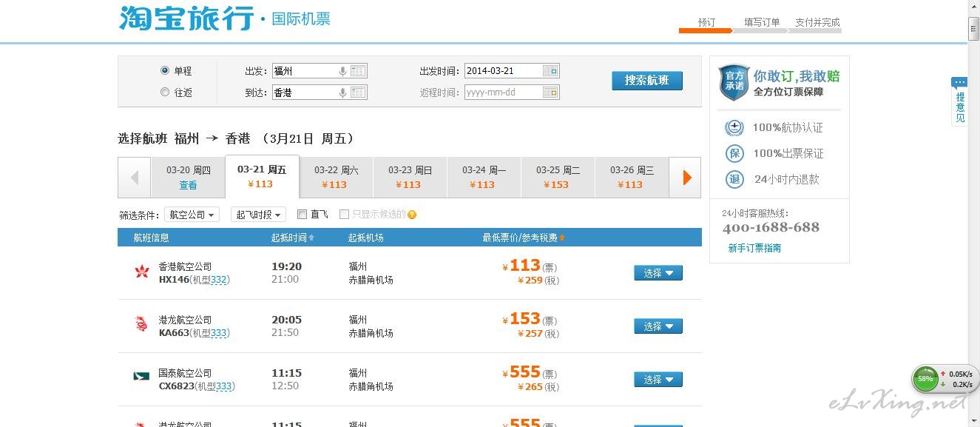Select 单程 one-way radio button
The height and width of the screenshot is (427, 980).
click(x=165, y=70)
